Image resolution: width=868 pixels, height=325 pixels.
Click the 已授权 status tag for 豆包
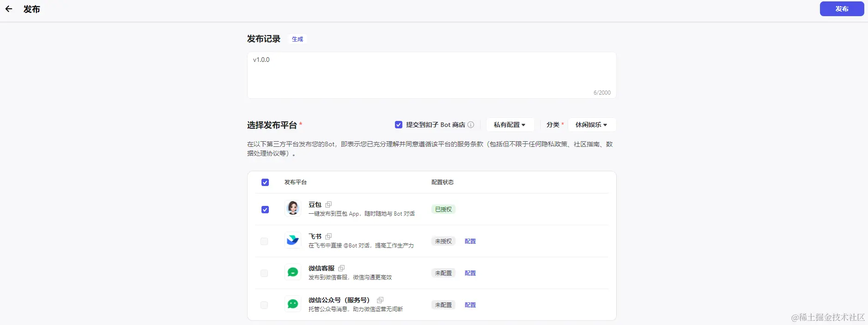click(x=443, y=210)
